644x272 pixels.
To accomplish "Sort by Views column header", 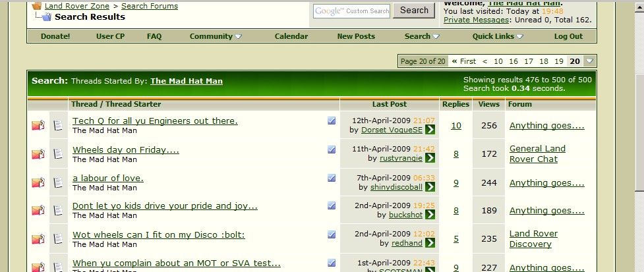I will click(488, 104).
